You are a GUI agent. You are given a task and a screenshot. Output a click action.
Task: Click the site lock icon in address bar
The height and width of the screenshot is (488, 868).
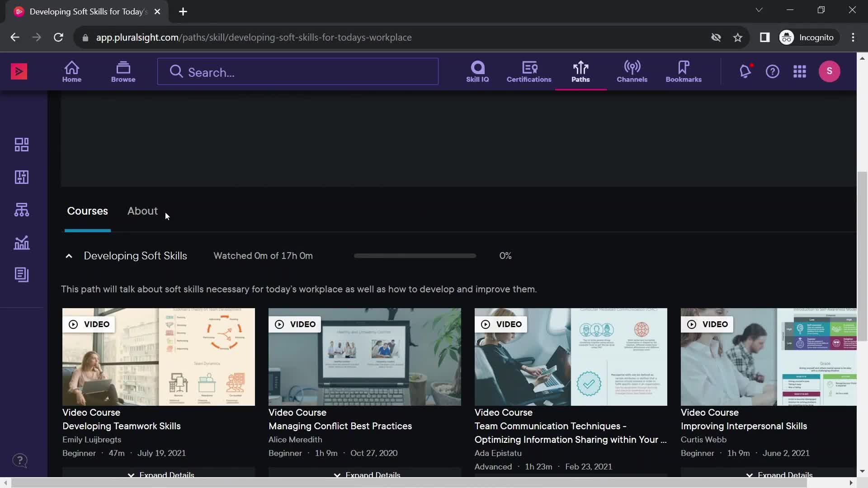(x=85, y=38)
